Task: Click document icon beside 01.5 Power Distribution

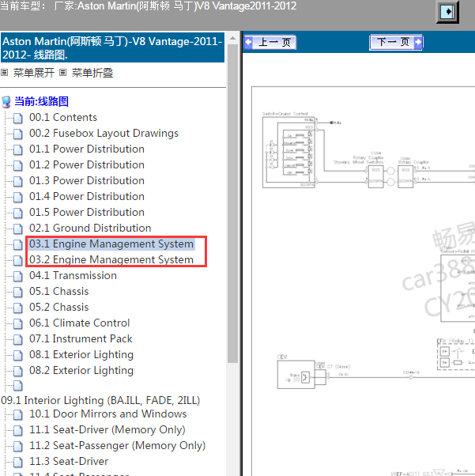Action: tap(18, 213)
